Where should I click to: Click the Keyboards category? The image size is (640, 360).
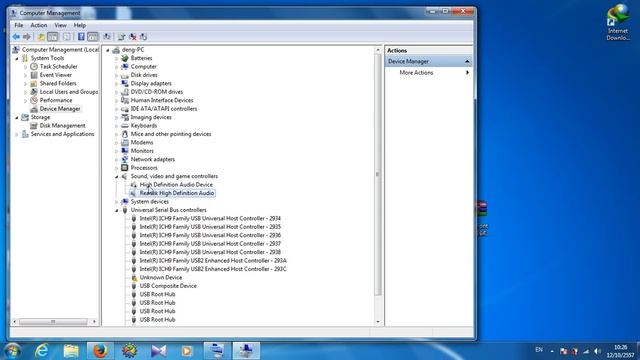(x=144, y=126)
